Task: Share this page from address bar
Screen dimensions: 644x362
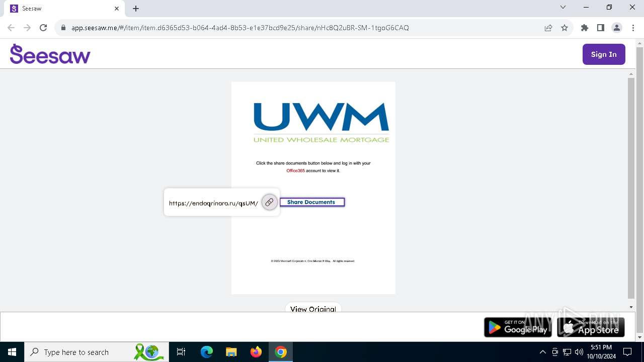Action: [x=548, y=28]
